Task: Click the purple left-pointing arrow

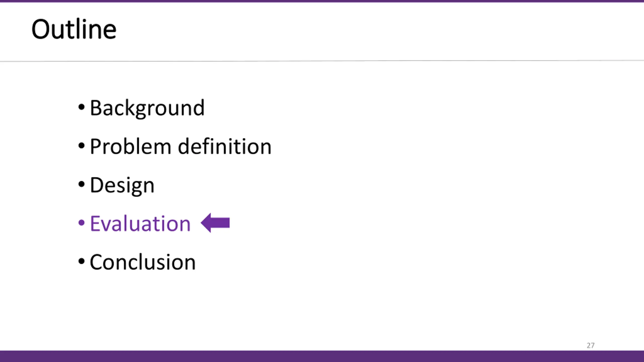Action: (x=215, y=223)
